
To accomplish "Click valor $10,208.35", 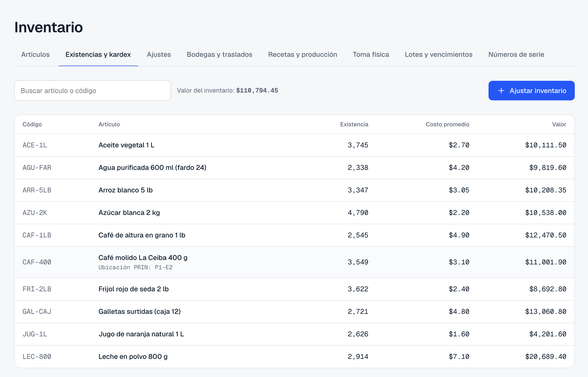I will tap(546, 190).
